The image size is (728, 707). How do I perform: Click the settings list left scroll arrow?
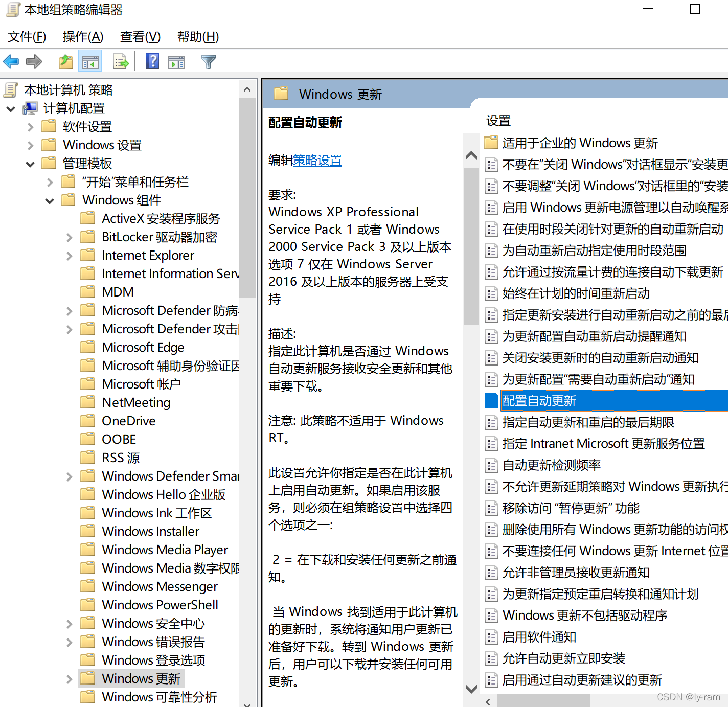pyautogui.click(x=488, y=701)
